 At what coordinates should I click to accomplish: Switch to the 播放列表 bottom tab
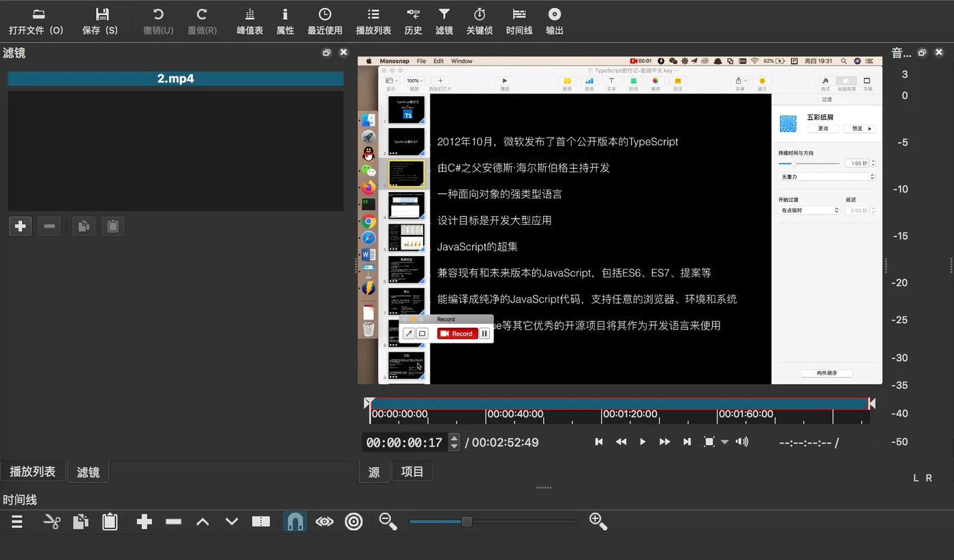tap(33, 471)
